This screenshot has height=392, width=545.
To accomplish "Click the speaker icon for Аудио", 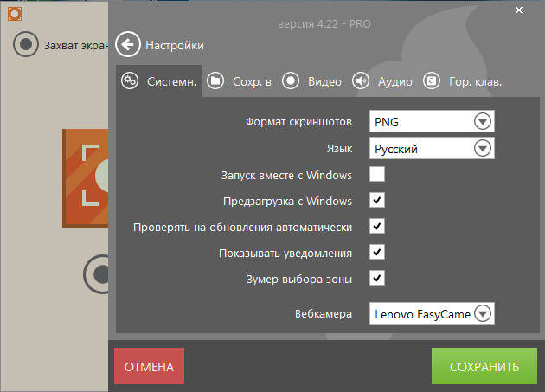I will (361, 81).
